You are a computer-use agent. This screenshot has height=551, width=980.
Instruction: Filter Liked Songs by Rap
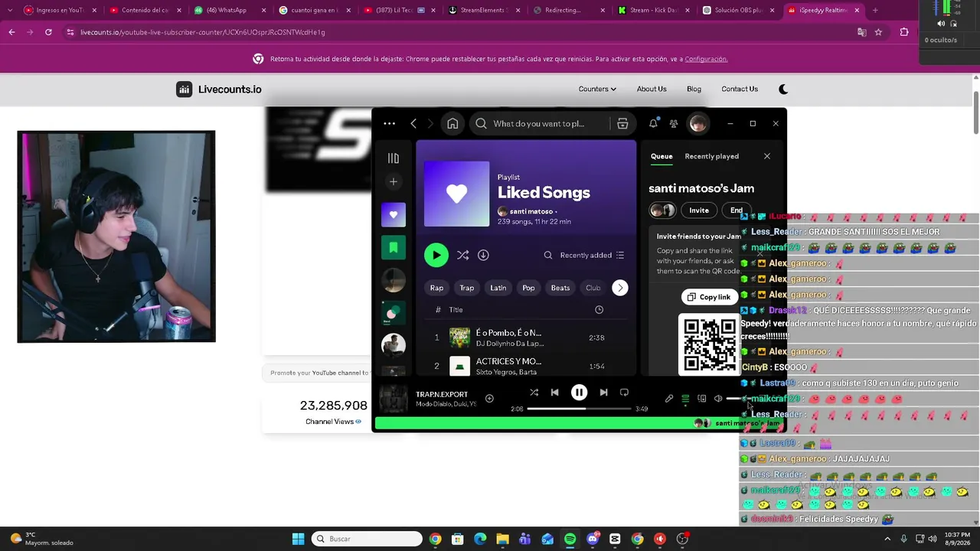(436, 288)
